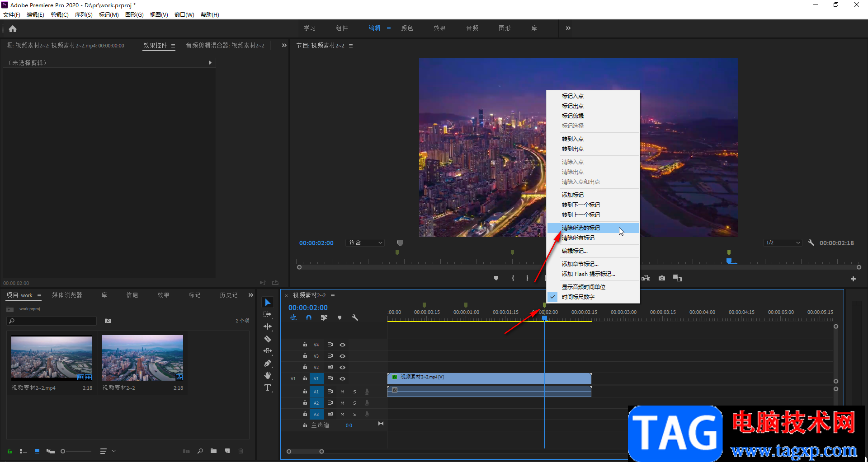Select the Type tool

pos(268,388)
